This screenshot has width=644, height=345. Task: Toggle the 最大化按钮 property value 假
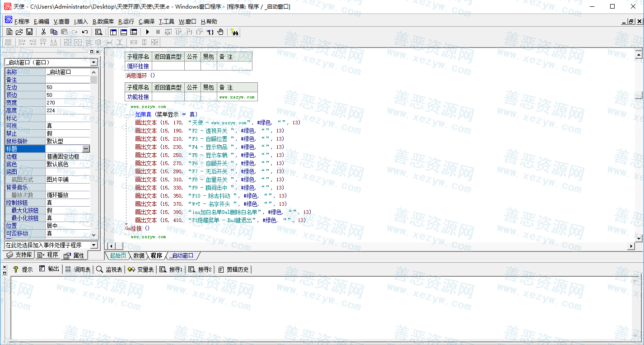pyautogui.click(x=68, y=210)
